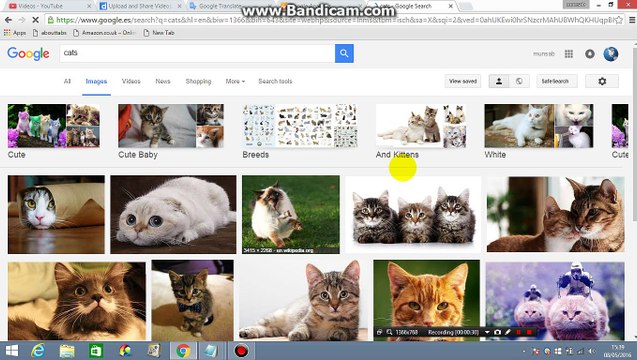Open the Cute Baby category
Image resolution: width=637 pixels, height=360 pixels.
pos(171,131)
